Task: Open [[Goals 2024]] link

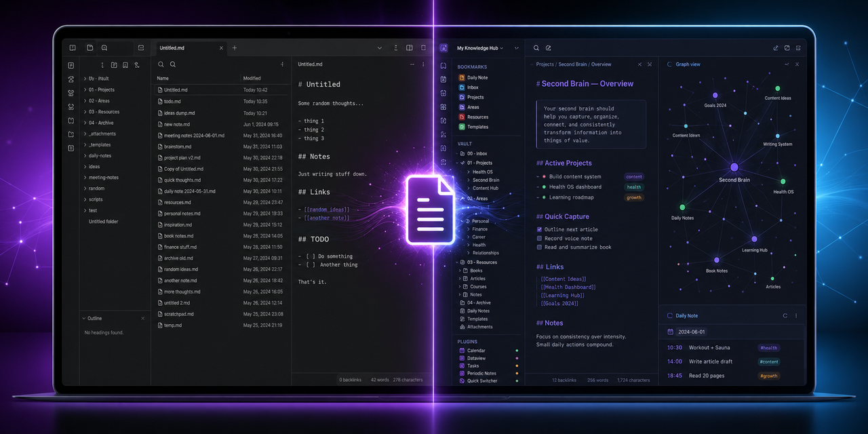Action: point(559,303)
